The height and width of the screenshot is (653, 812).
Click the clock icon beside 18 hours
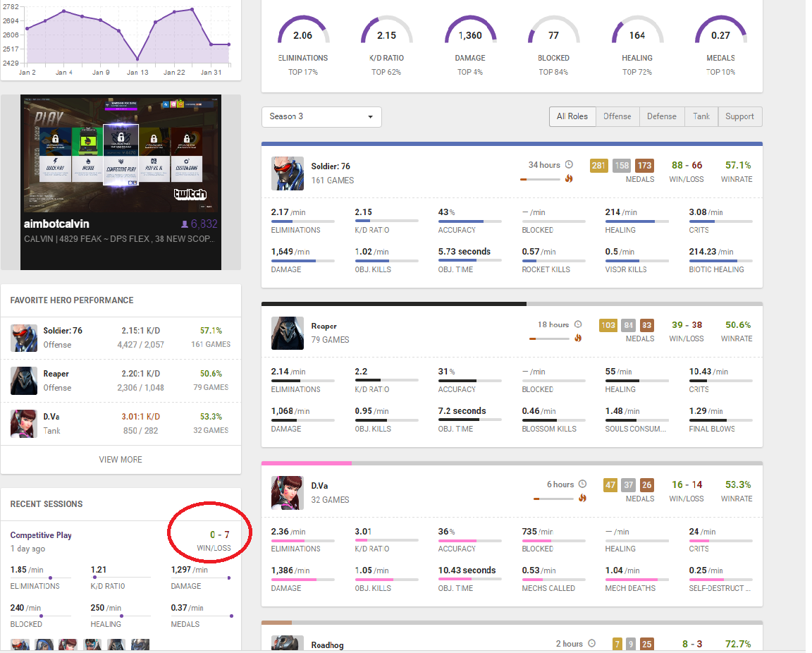(x=579, y=324)
